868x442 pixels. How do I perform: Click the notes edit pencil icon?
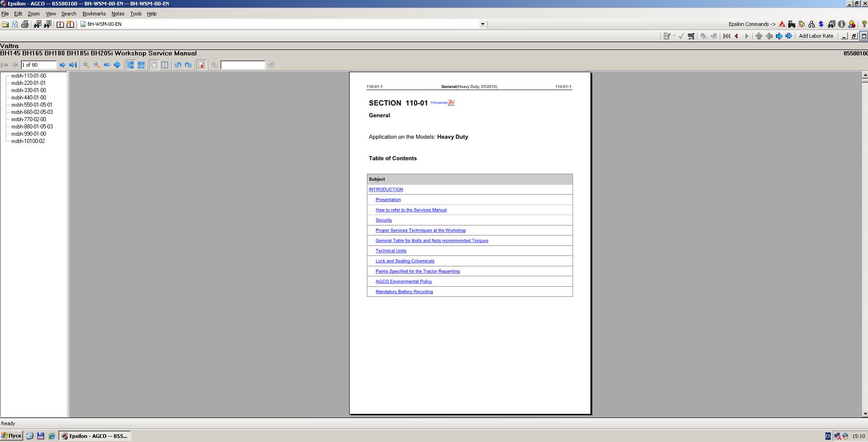[x=667, y=36]
